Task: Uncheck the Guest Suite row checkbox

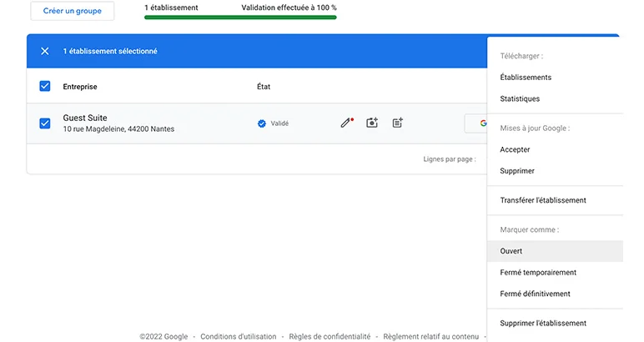Action: point(45,123)
